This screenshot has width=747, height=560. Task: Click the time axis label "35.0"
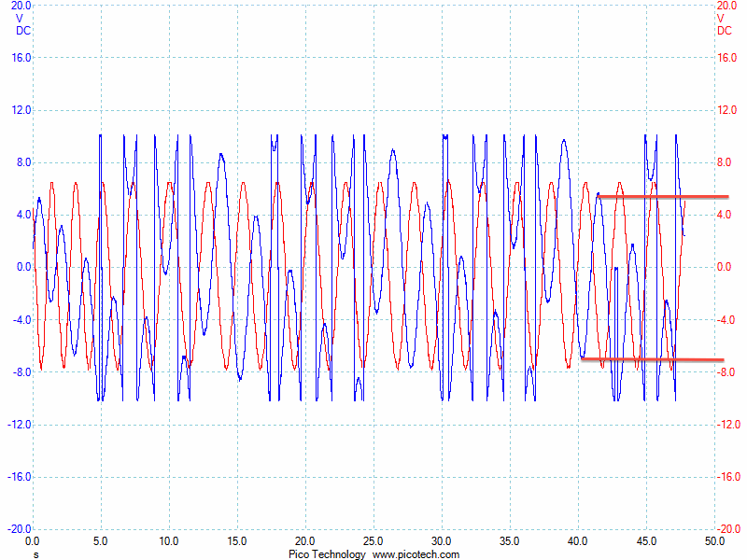(x=509, y=541)
